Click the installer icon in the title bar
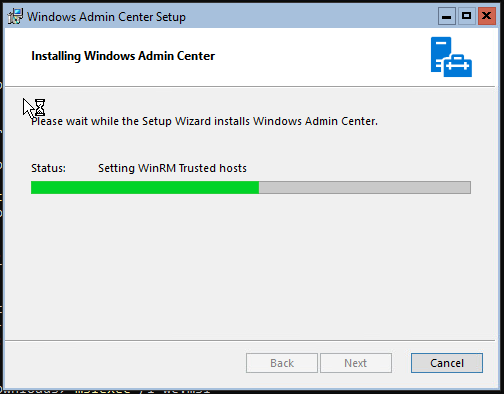Screen dimensions: 504x394 [x=15, y=16]
